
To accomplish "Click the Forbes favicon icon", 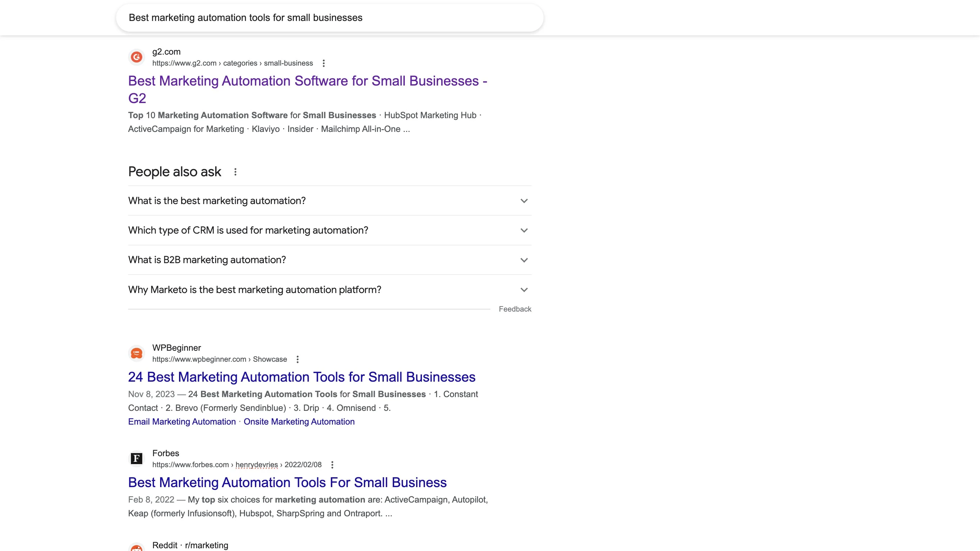I will 136,459.
